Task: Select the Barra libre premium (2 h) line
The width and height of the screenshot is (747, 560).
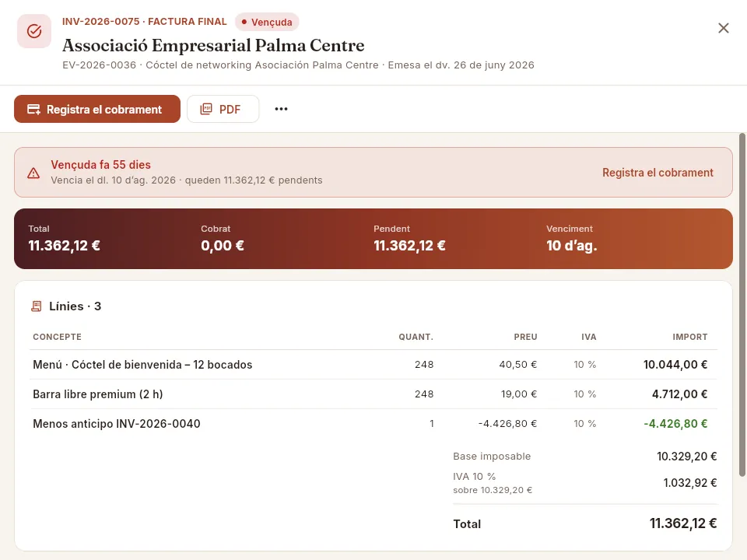Action: (x=373, y=394)
